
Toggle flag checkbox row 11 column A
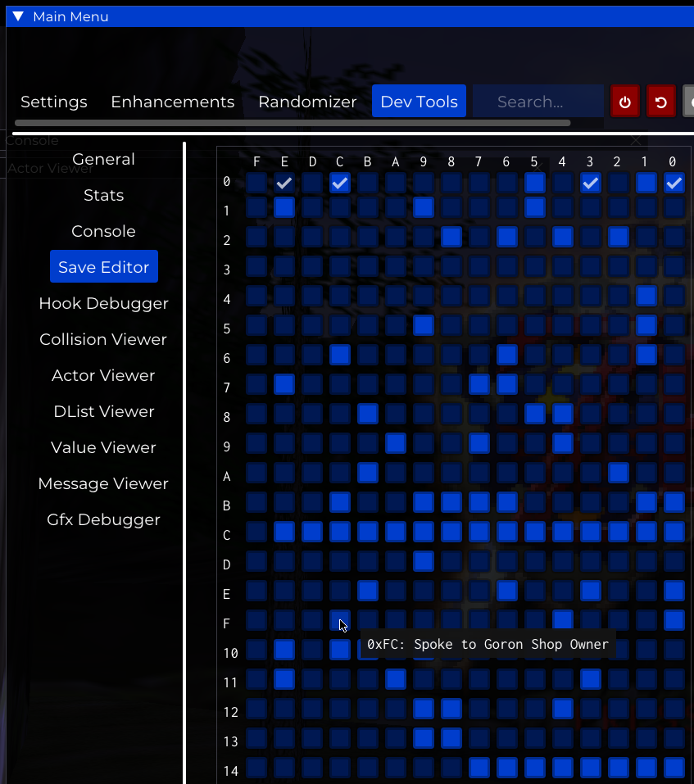[x=396, y=679]
